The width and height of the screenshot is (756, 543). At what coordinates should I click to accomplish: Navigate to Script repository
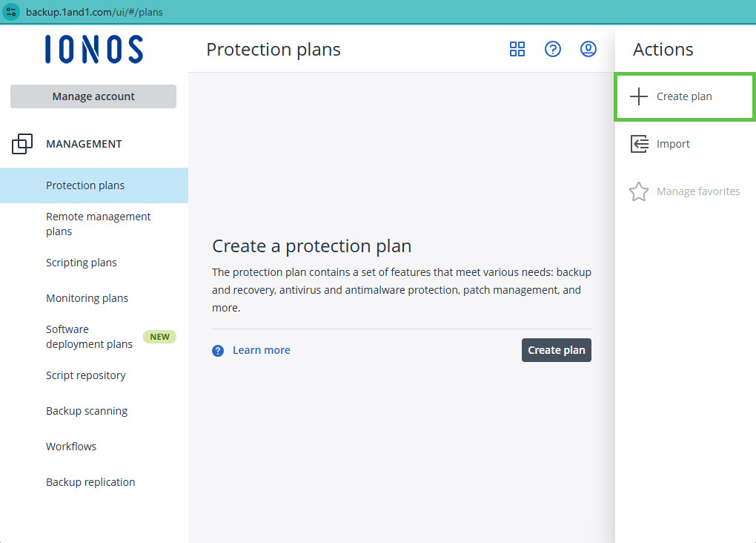tap(86, 375)
